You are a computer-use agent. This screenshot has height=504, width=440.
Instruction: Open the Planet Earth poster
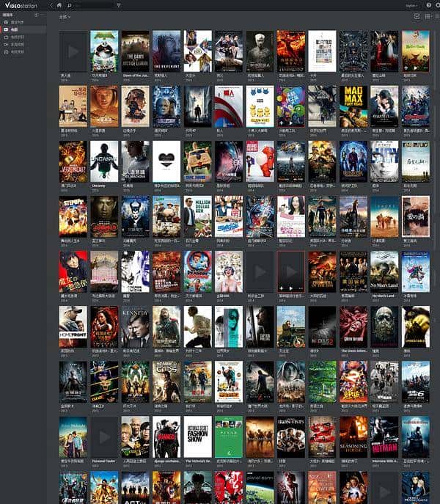tap(260, 488)
